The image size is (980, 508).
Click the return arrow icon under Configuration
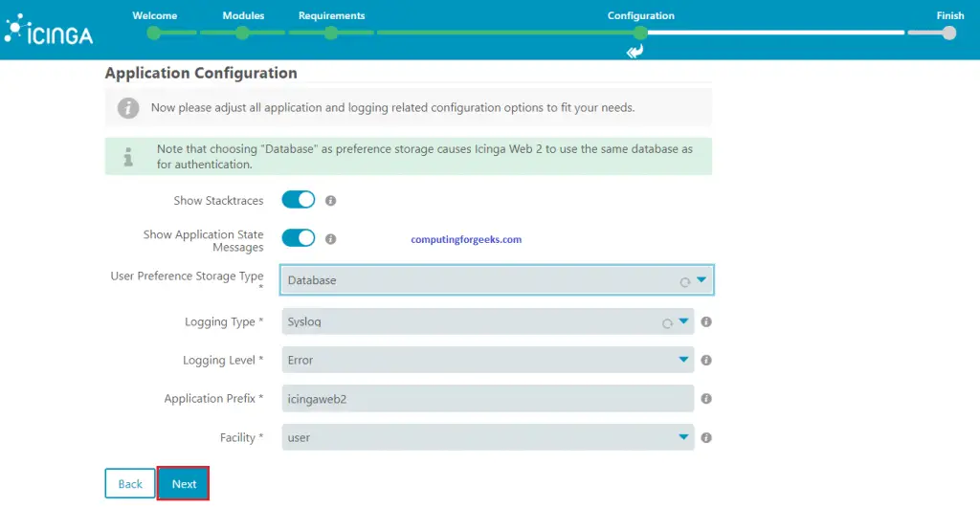point(635,52)
